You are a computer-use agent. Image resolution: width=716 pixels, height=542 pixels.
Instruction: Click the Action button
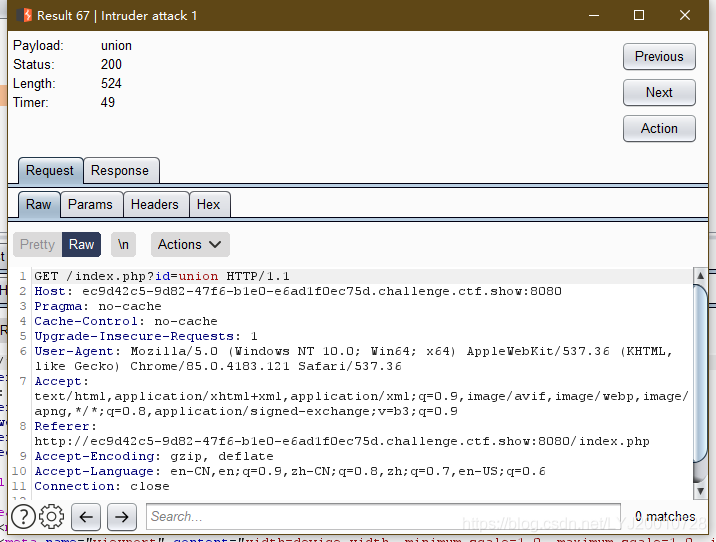click(x=659, y=129)
